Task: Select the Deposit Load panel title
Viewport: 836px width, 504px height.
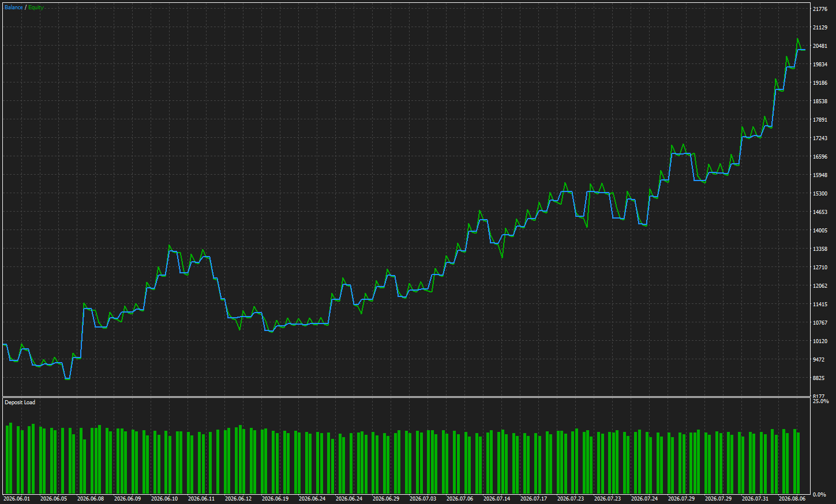Action: [20, 403]
